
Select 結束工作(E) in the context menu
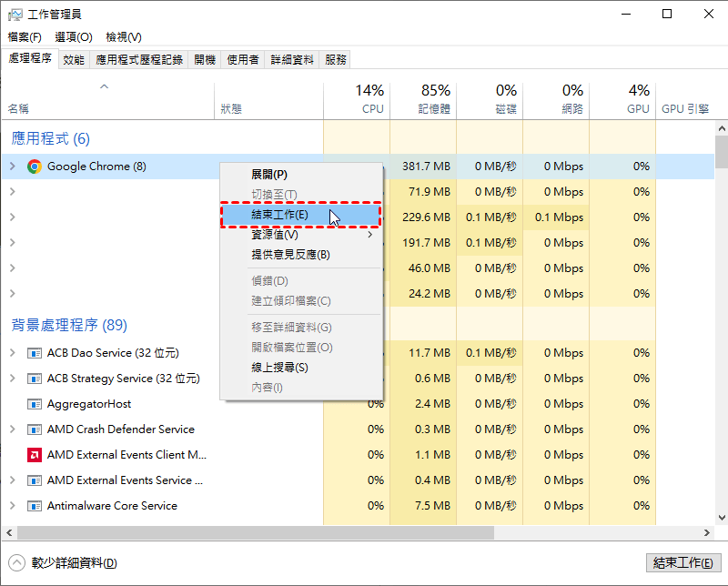pos(279,215)
